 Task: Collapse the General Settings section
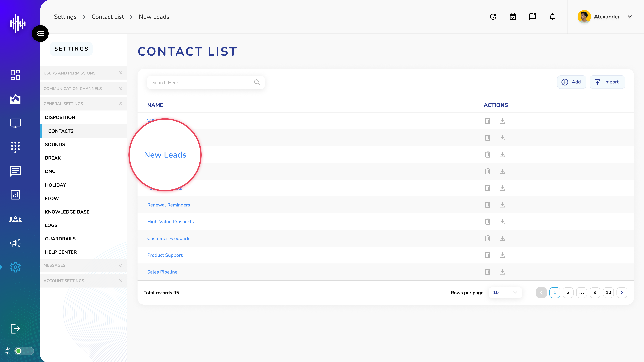point(84,104)
